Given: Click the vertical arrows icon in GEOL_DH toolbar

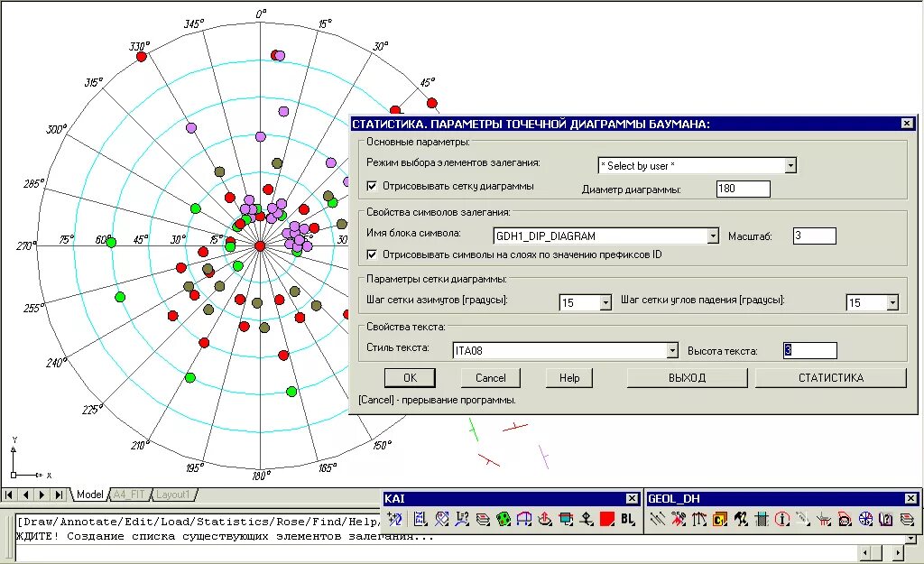Looking at the screenshot, I should pos(699,519).
